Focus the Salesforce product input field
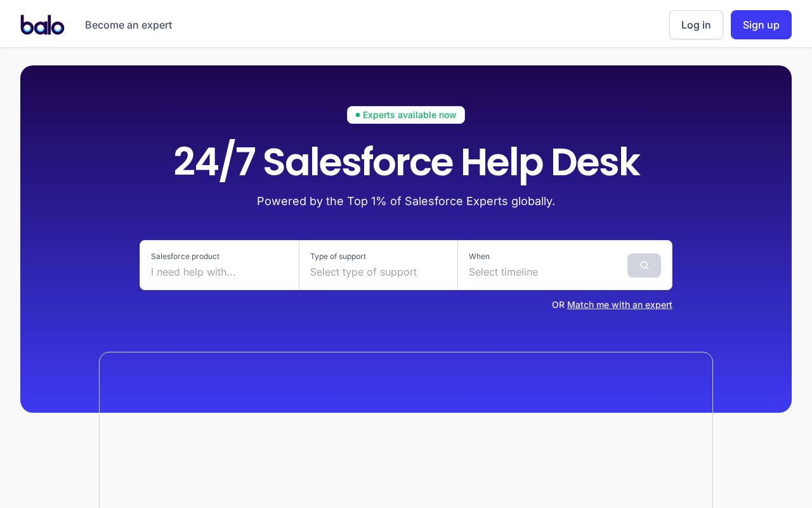Image resolution: width=812 pixels, height=508 pixels. (219, 265)
